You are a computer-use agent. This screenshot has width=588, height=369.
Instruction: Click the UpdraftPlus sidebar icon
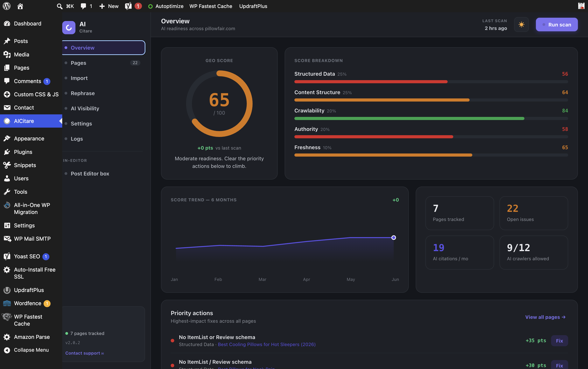(x=7, y=290)
